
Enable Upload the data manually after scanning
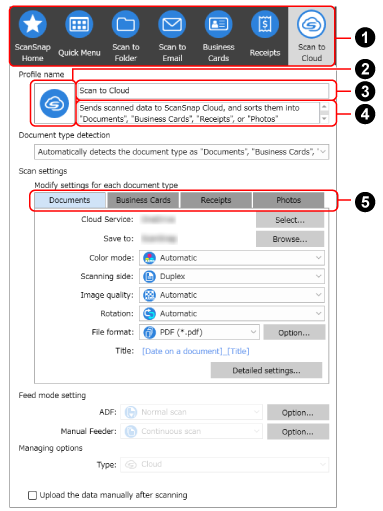coord(32,495)
